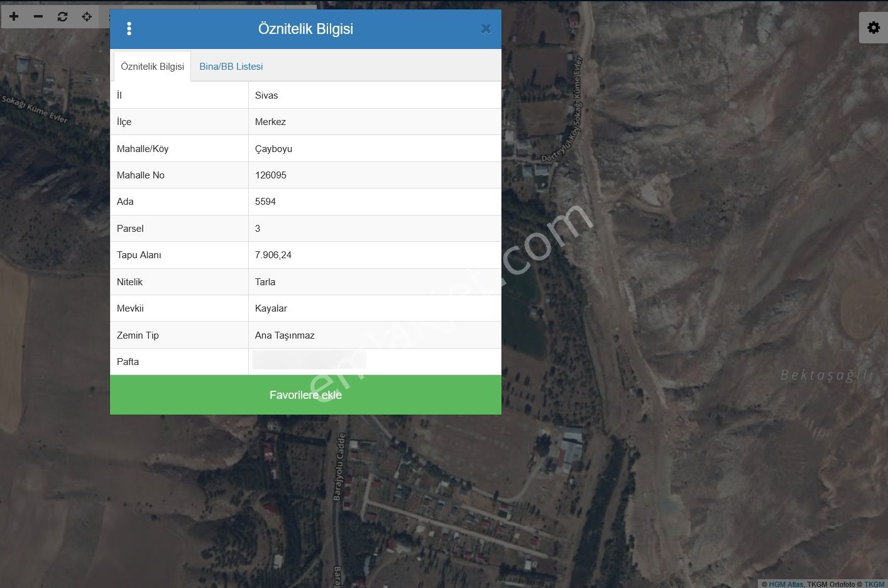This screenshot has height=588, width=888.
Task: Click the locate crosshair icon
Action: [x=87, y=16]
